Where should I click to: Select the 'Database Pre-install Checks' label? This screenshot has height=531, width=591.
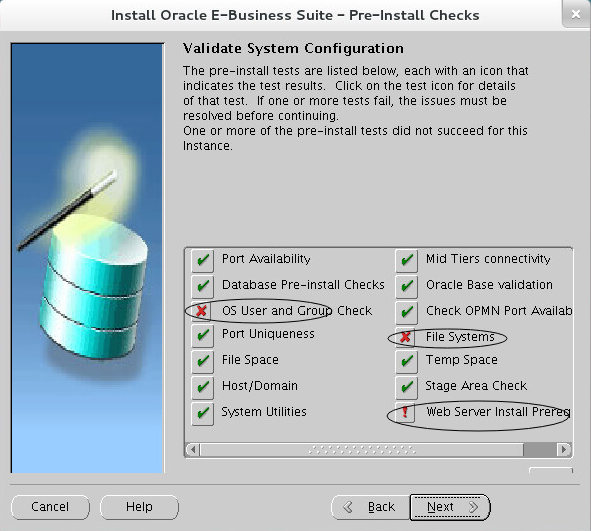(x=303, y=285)
